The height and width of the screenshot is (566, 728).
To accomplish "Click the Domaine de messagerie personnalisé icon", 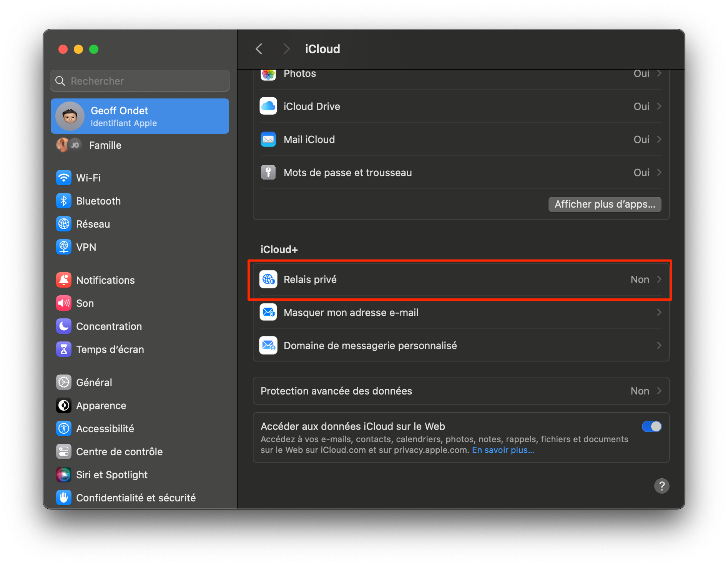I will (x=268, y=345).
